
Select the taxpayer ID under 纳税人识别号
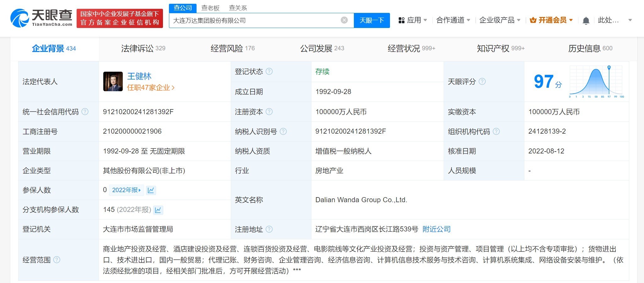350,131
